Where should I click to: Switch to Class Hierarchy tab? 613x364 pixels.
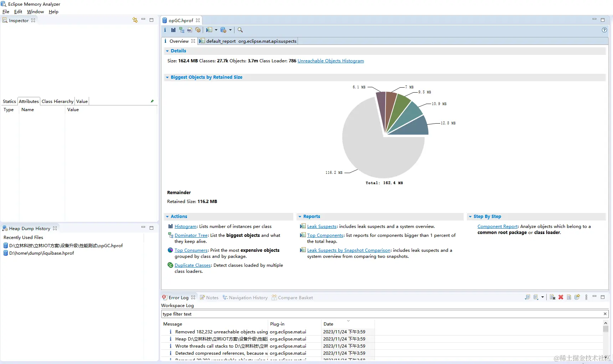57,101
